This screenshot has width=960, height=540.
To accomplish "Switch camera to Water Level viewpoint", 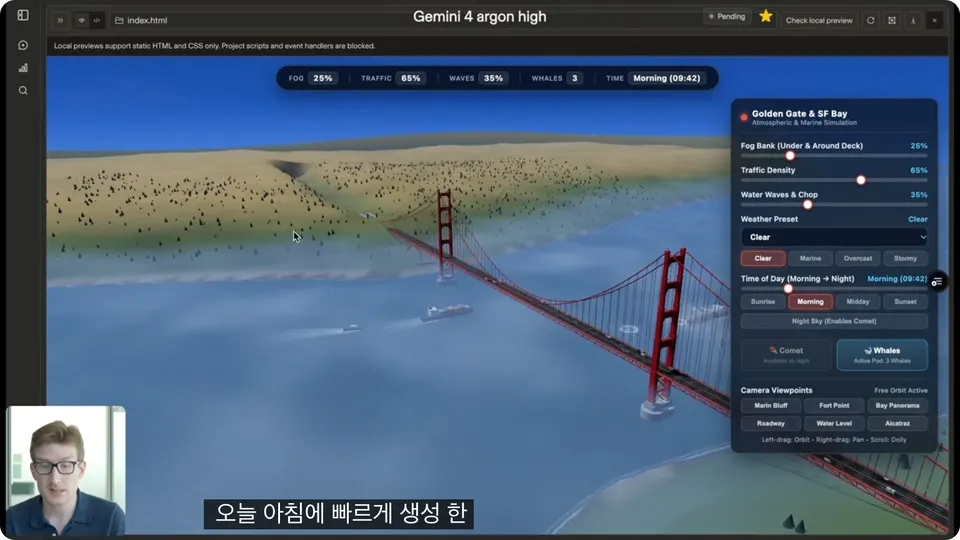I will 834,423.
